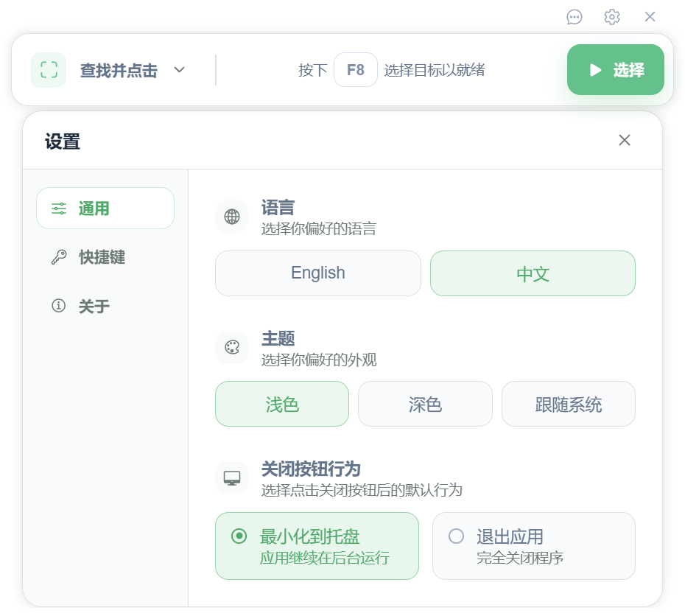Expand the 查找并点击 mode dropdown chevron
This screenshot has height=616, width=685.
click(179, 70)
